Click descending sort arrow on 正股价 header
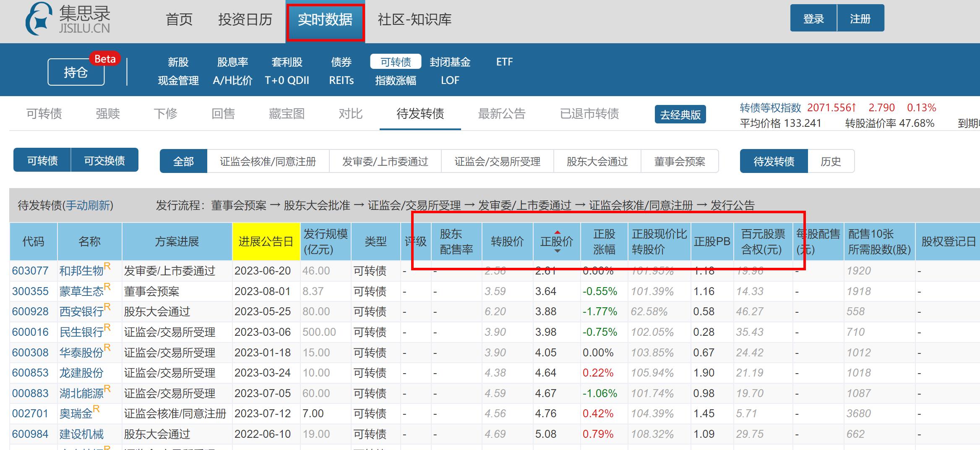 [x=558, y=251]
